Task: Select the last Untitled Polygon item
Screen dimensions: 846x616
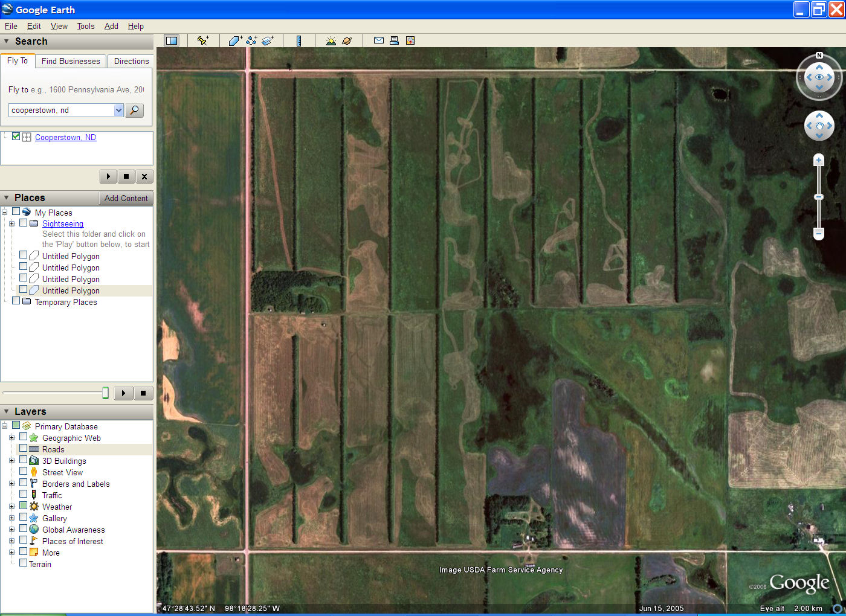Action: pyautogui.click(x=71, y=290)
